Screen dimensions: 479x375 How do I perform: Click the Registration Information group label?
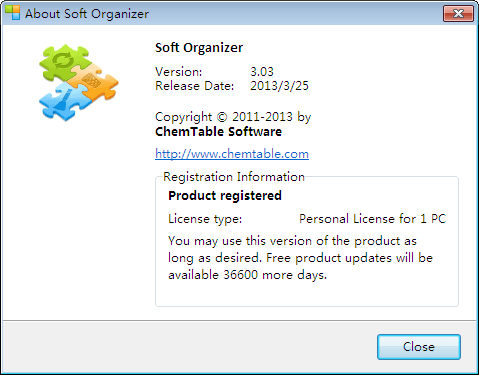(x=234, y=177)
